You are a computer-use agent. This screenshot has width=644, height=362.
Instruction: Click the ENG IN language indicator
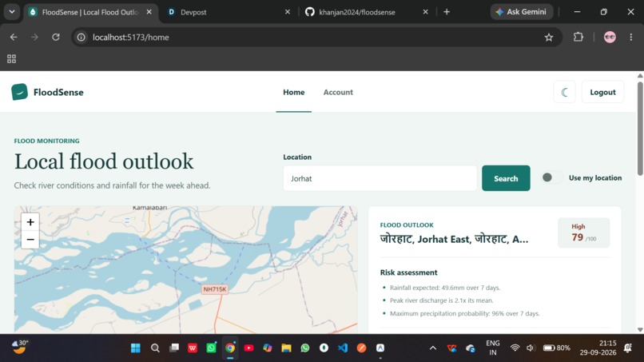click(x=493, y=348)
